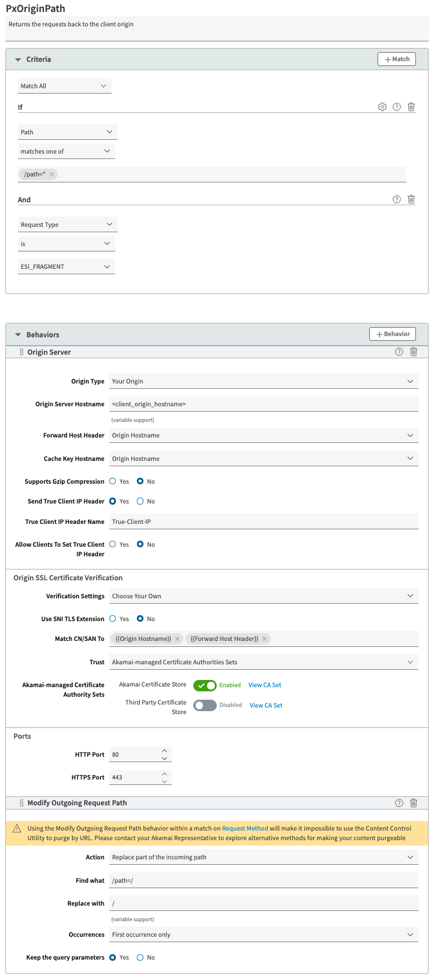Image resolution: width=437 pixels, height=980 pixels.
Task: Delete Modify Outgoing Request Path behavior
Action: tap(414, 803)
